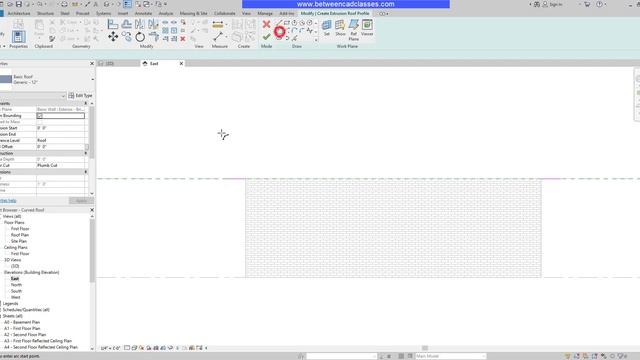Select Trim/Extend to Corner tool
This screenshot has height=360, width=640.
pos(154,37)
